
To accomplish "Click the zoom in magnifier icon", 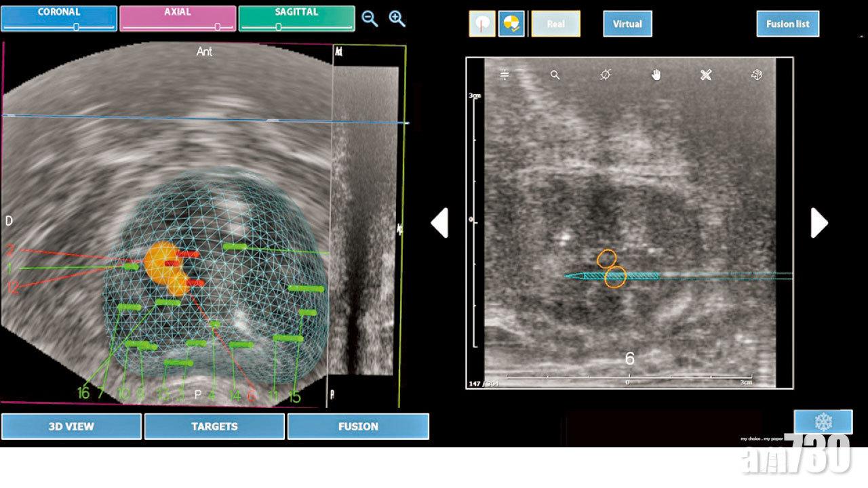I will [x=397, y=18].
